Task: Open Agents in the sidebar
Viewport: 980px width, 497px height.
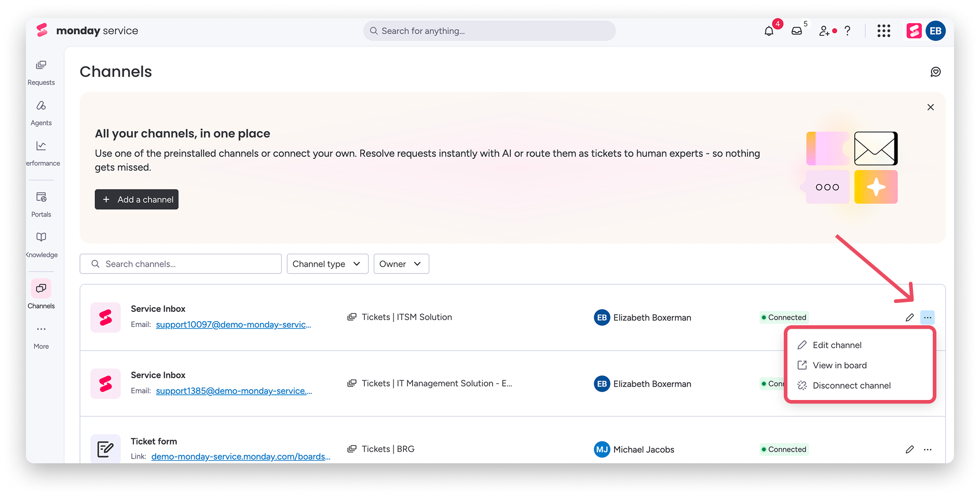Action: point(41,113)
